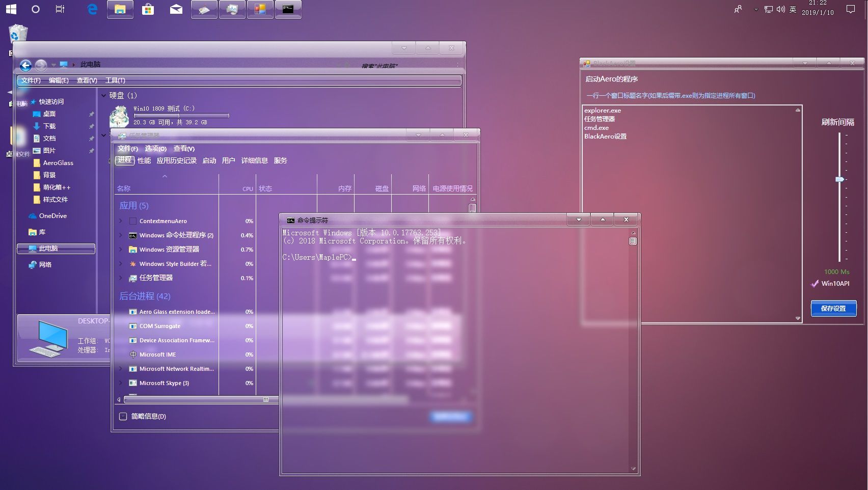The width and height of the screenshot is (868, 490).
Task: Open the AeroGlass folder in quick access
Action: (x=53, y=163)
